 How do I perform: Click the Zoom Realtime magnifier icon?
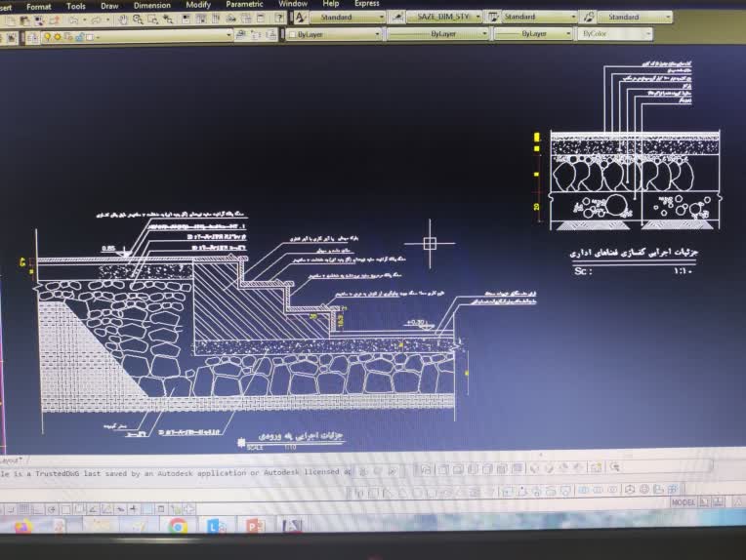[x=138, y=20]
